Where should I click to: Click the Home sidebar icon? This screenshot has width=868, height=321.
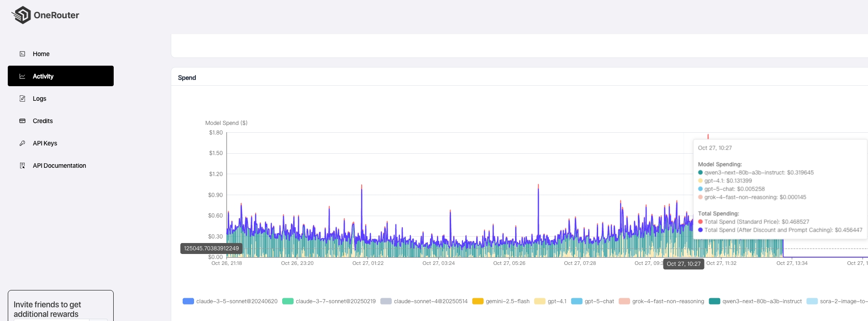click(22, 54)
